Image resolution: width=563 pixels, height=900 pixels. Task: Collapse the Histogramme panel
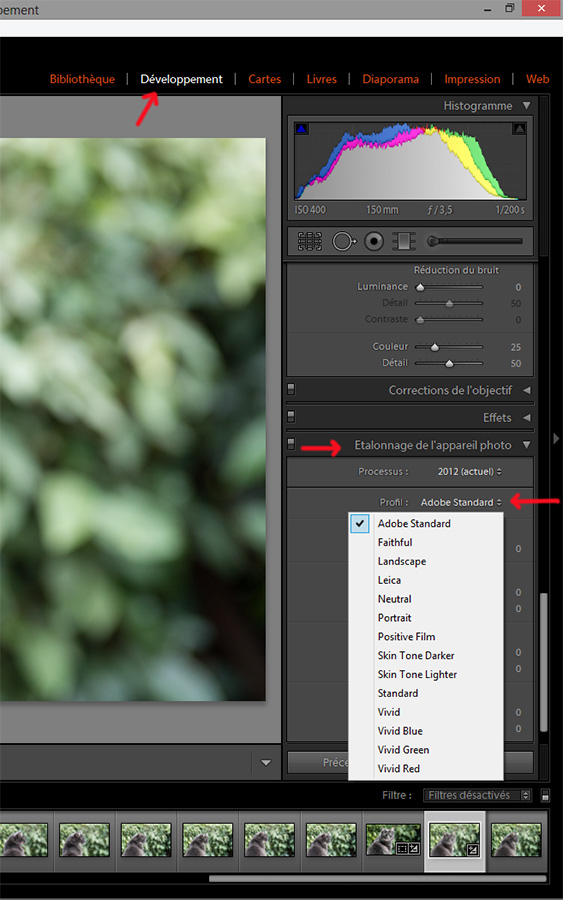point(526,106)
